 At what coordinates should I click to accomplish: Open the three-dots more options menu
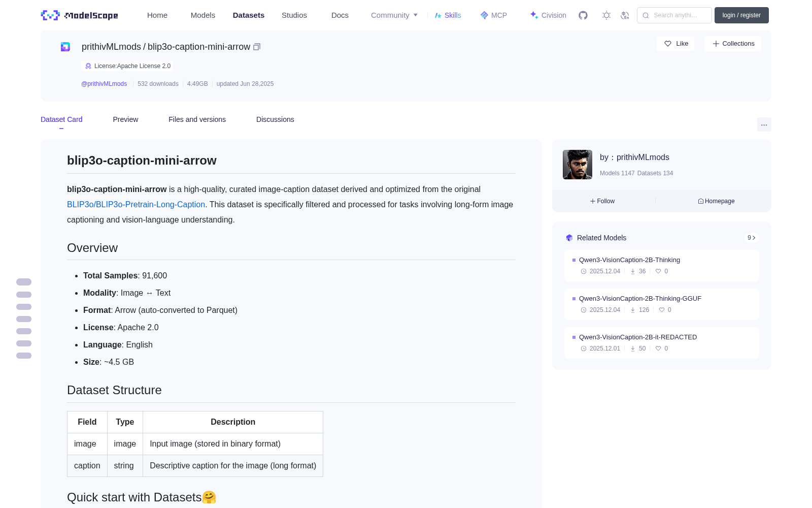pyautogui.click(x=764, y=125)
